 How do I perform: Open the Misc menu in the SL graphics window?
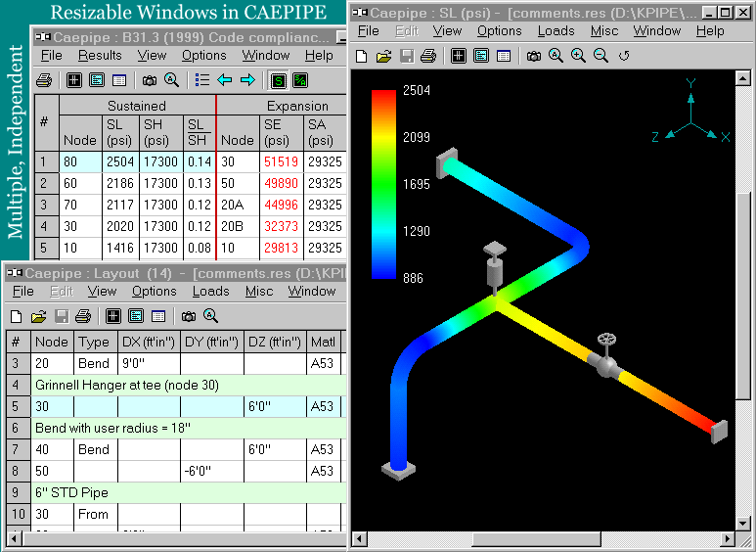(x=604, y=31)
